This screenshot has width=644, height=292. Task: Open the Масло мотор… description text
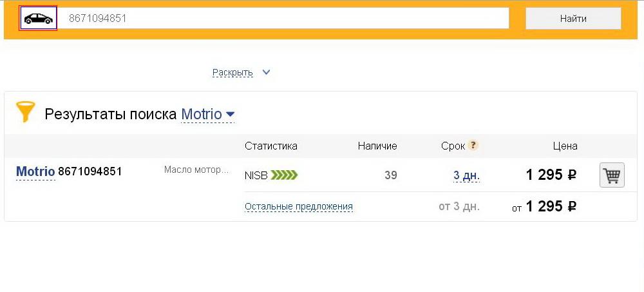coord(196,170)
